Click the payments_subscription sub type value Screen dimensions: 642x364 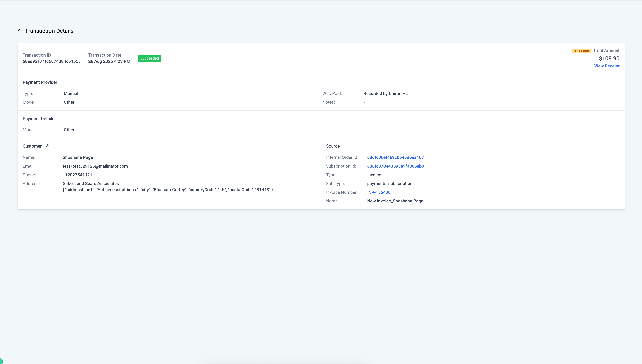pos(390,184)
